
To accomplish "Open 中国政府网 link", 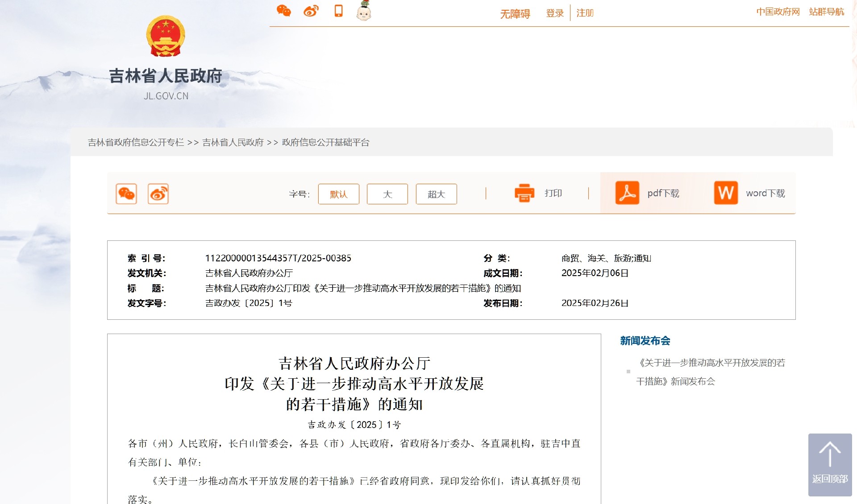I will tap(778, 12).
